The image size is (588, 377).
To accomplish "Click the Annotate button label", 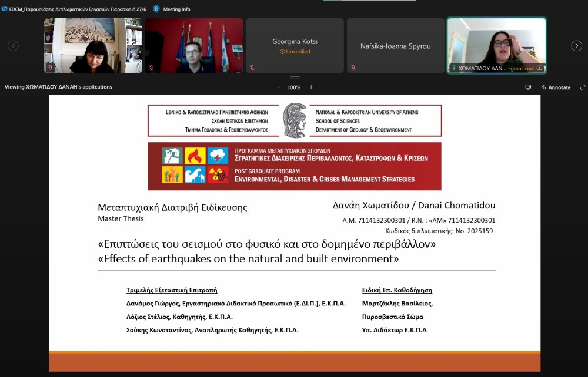I will [x=559, y=87].
